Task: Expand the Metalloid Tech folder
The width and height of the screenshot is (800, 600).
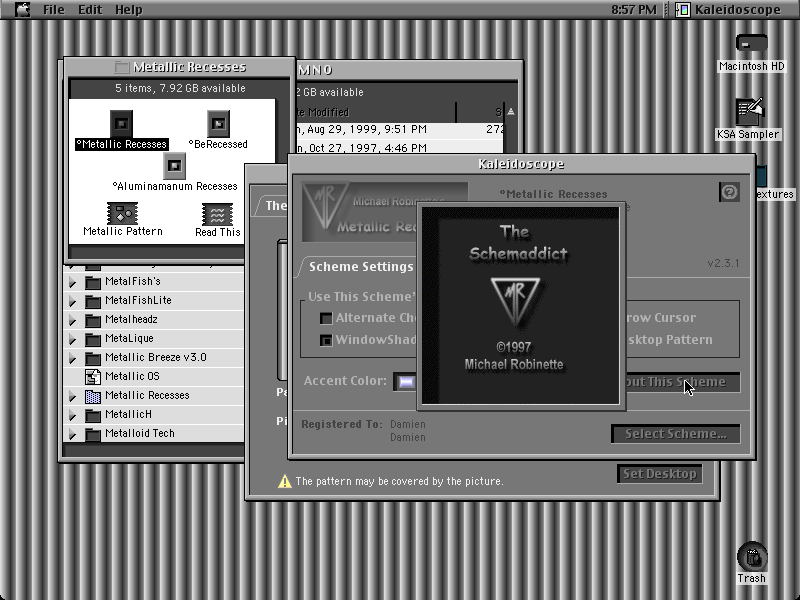Action: [x=72, y=434]
